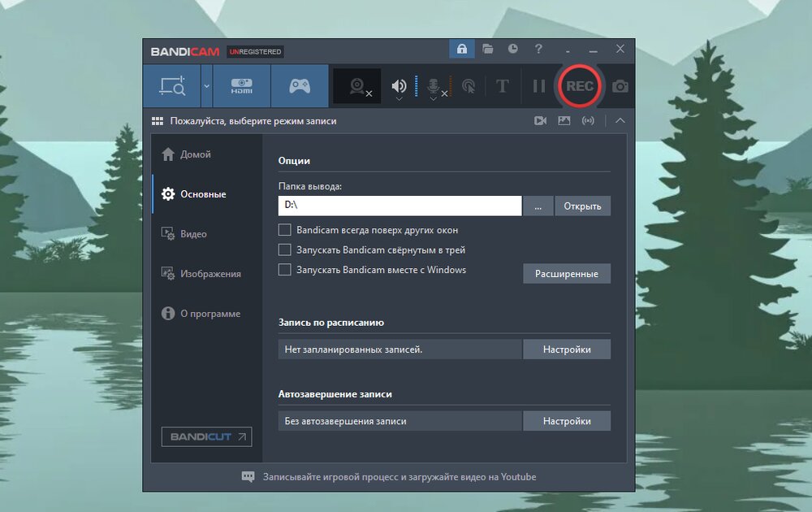This screenshot has width=812, height=512.
Task: Open help question mark icon
Action: [x=538, y=49]
